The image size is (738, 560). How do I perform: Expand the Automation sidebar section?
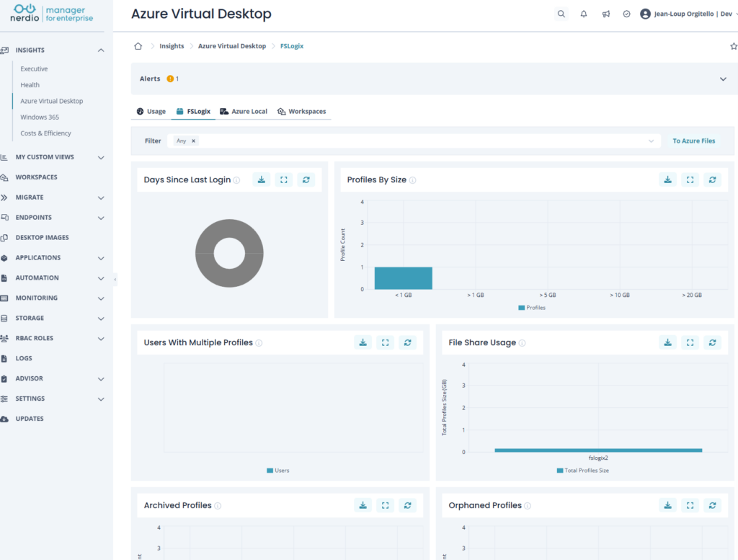(101, 278)
